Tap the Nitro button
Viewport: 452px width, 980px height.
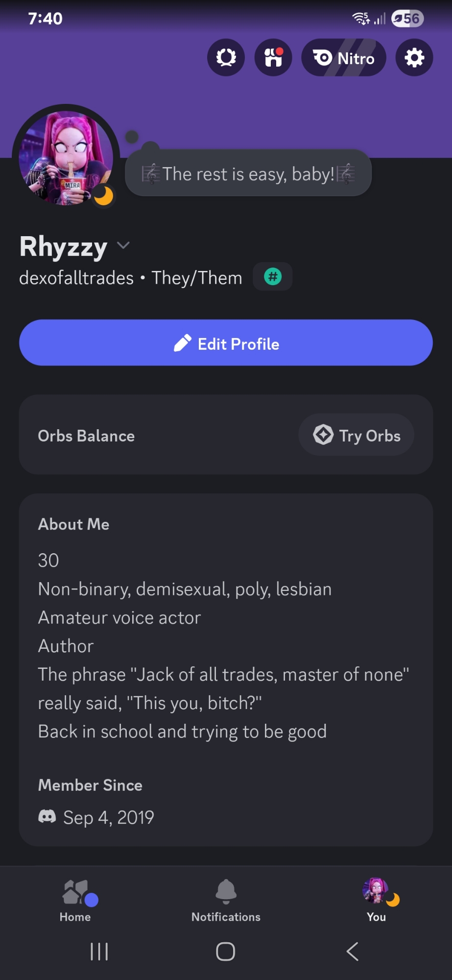(x=343, y=58)
